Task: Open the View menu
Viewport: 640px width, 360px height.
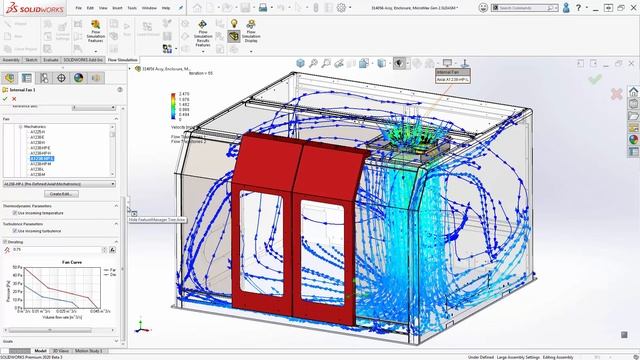Action: [103, 8]
